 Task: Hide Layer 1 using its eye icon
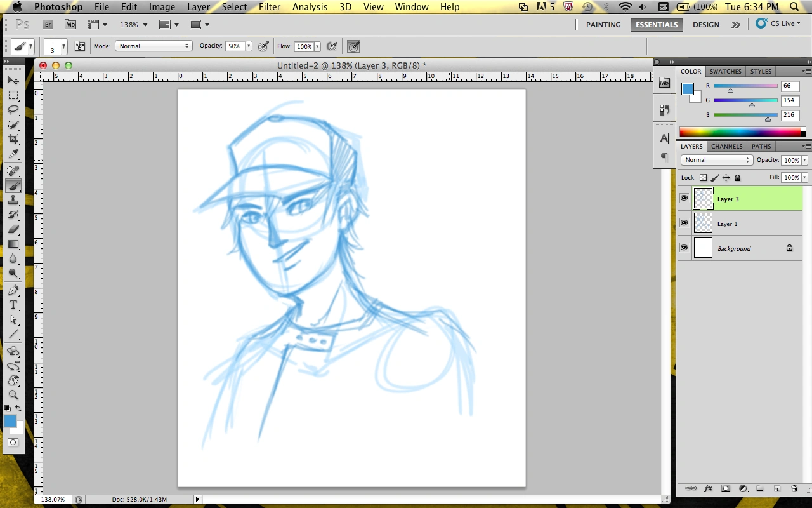pyautogui.click(x=684, y=224)
